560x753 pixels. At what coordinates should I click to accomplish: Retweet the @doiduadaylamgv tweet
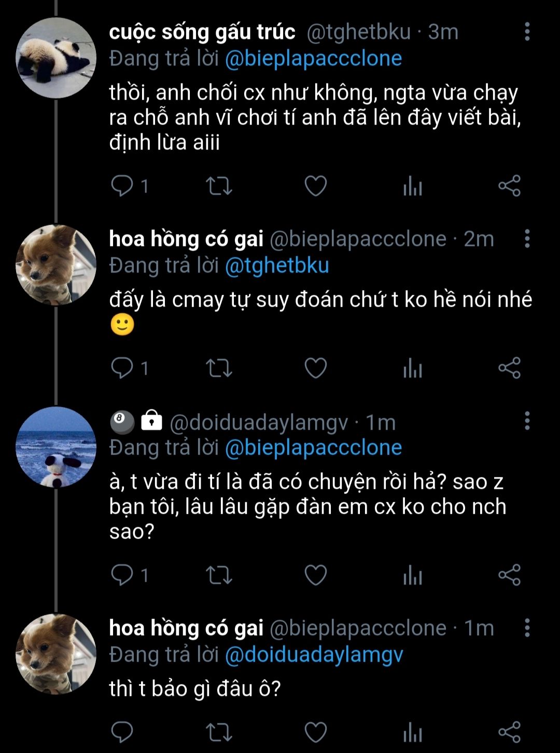coord(219,575)
